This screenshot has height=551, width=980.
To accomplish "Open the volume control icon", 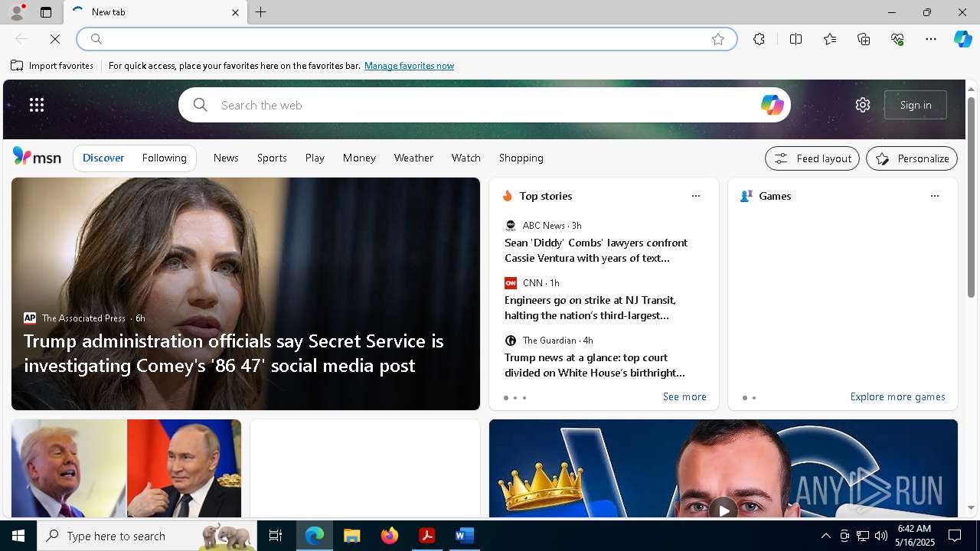I will (x=880, y=536).
